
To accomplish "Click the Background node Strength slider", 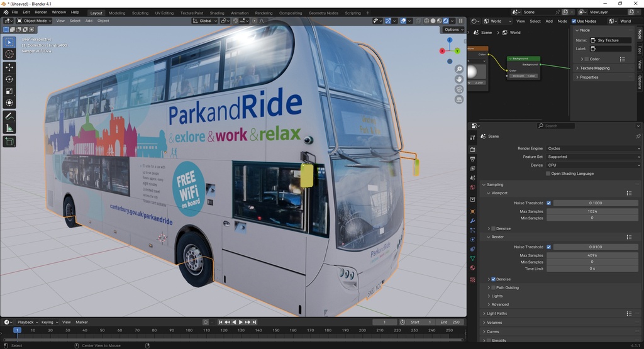I will tap(524, 76).
